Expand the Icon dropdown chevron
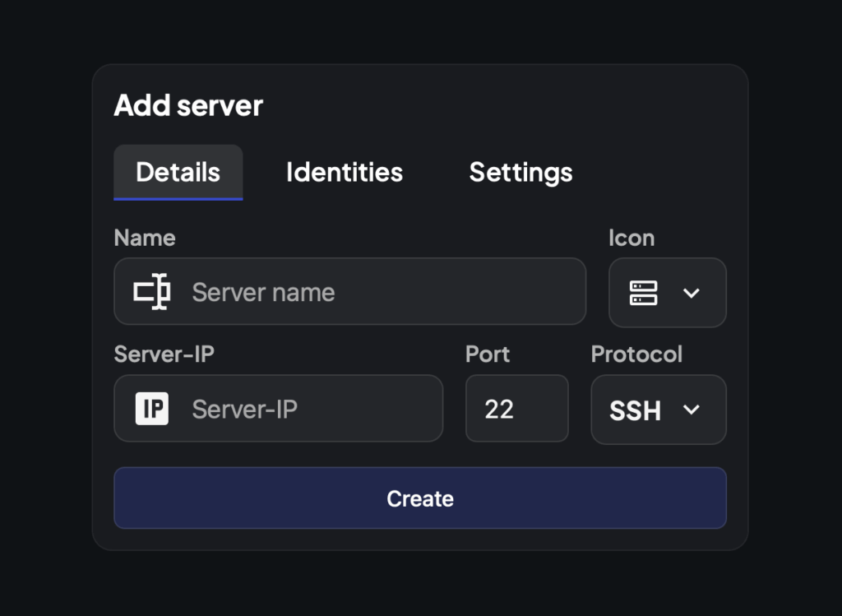The width and height of the screenshot is (842, 616). (692, 293)
